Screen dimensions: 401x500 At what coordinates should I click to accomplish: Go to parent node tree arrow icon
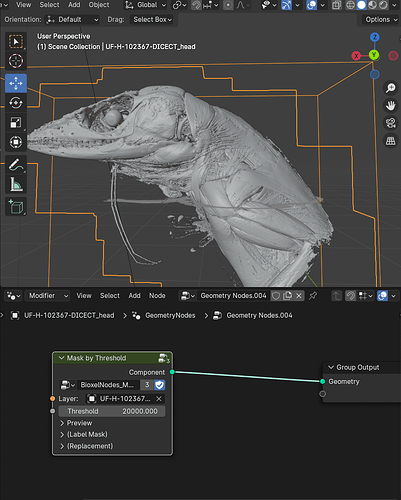click(x=337, y=296)
